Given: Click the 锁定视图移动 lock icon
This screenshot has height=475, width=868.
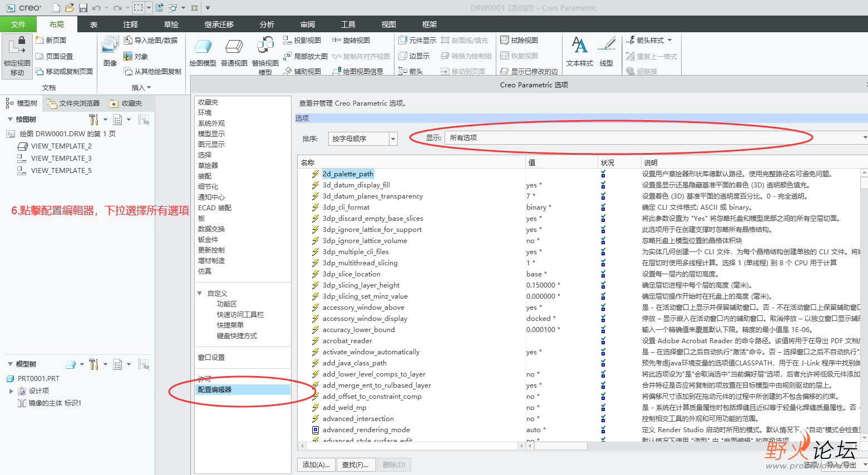Looking at the screenshot, I should click(17, 46).
